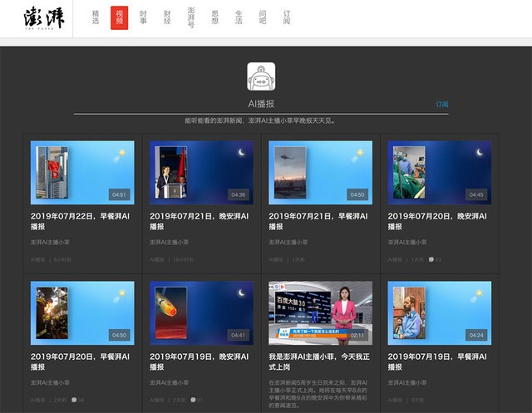532x413 pixels.
Task: Open title 2019年07月20日，早餐湃AI播报
Action: [x=80, y=361]
